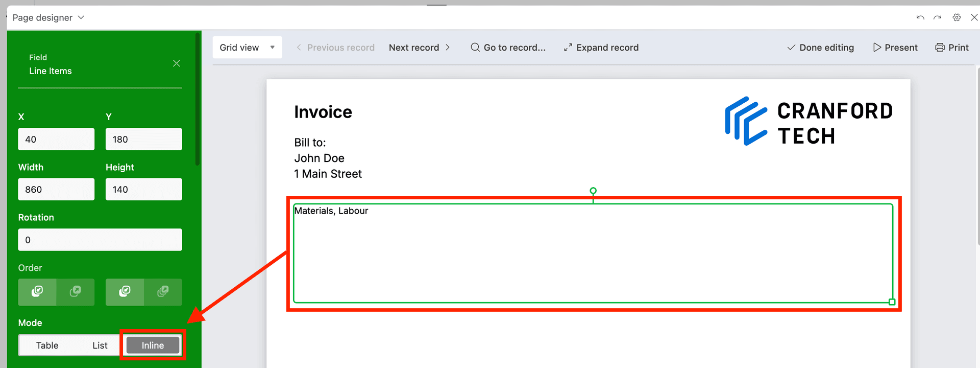Click the Next record chevron
Viewport: 980px width, 368px height.
tap(448, 48)
